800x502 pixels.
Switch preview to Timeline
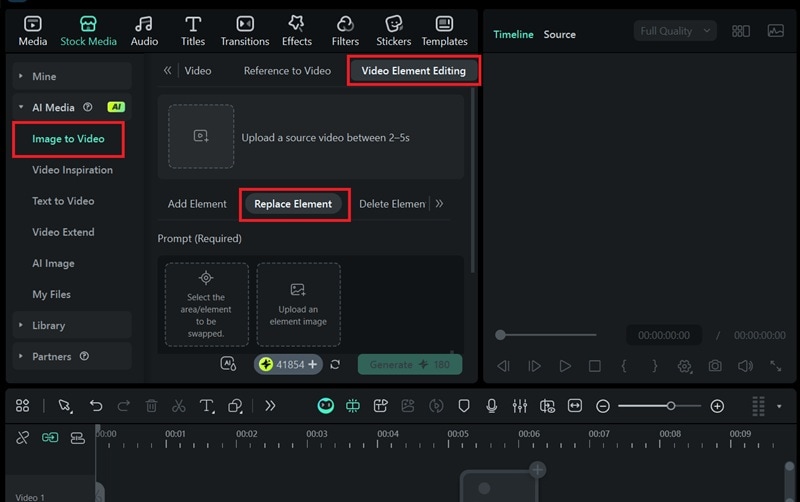(x=513, y=34)
